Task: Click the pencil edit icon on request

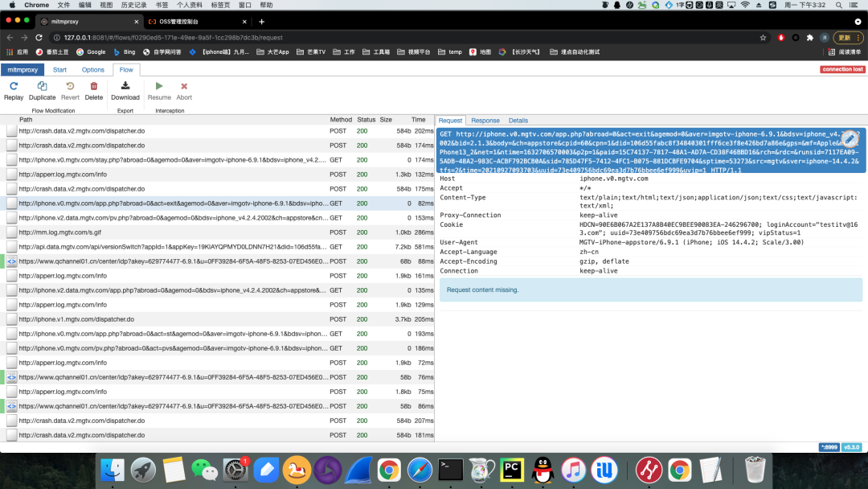Action: pos(850,140)
